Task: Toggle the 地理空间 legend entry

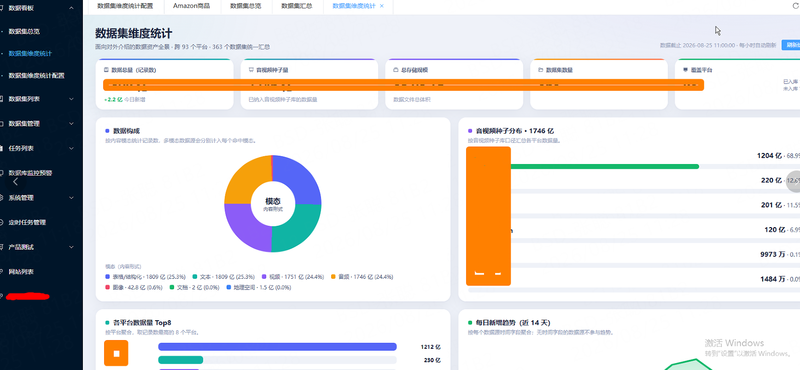Action: coord(260,288)
